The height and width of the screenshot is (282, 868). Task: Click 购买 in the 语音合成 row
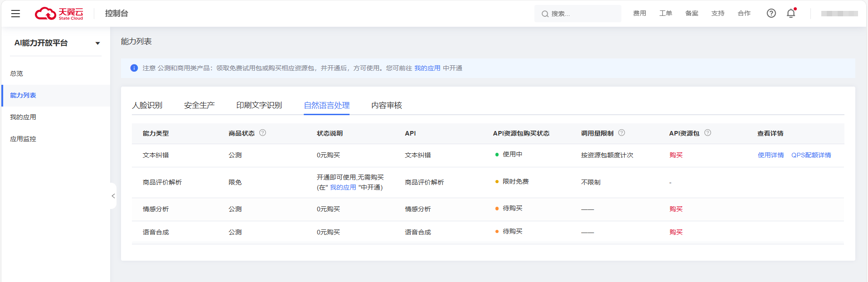pos(676,232)
